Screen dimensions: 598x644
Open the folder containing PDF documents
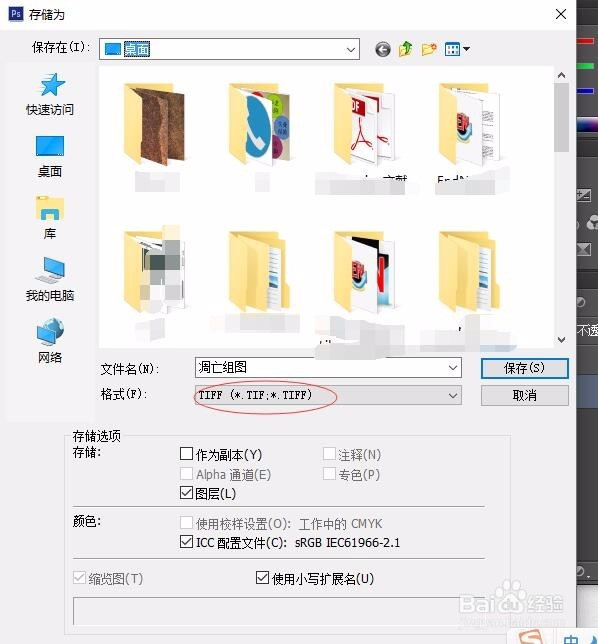point(365,125)
